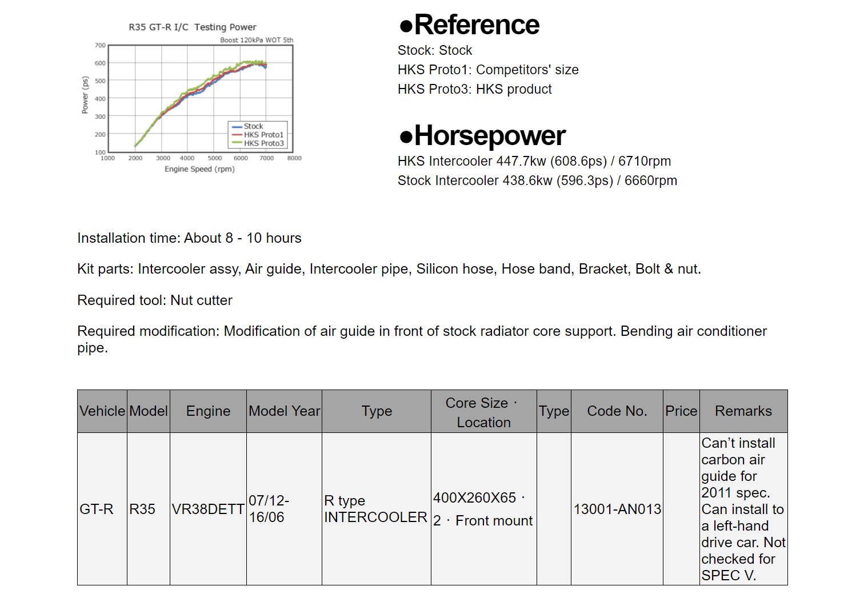The width and height of the screenshot is (868, 594).
Task: Click the Engine column header
Action: 208,411
